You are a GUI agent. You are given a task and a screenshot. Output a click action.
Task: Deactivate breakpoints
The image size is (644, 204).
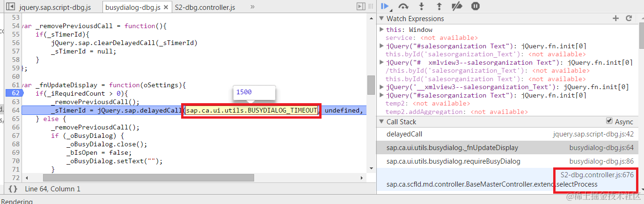point(457,6)
